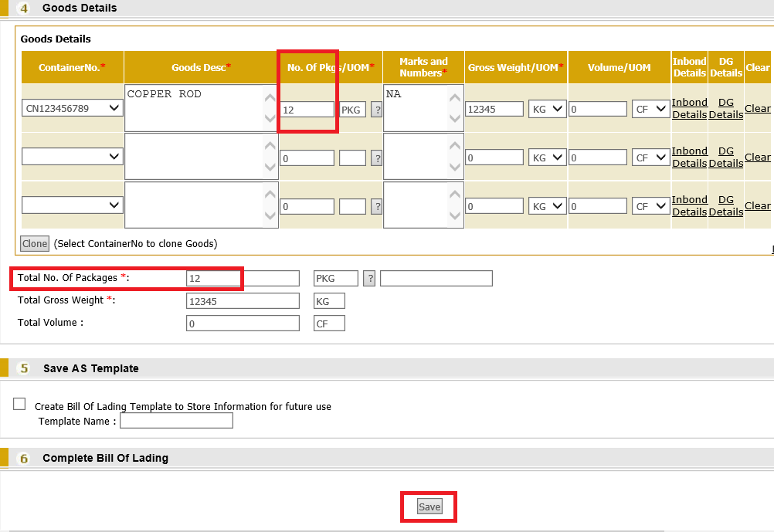Click Gross Weight field in third row
Viewport: 774px width, 532px height.
(x=494, y=206)
